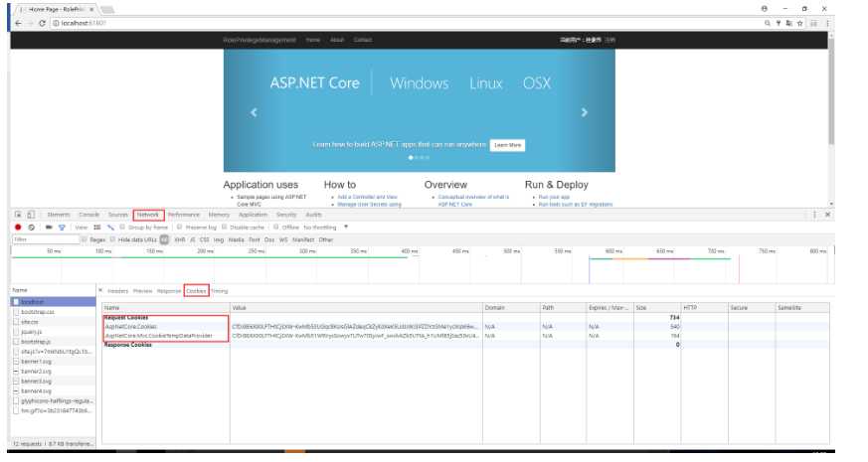
Task: Switch to Sources tab
Action: (118, 215)
